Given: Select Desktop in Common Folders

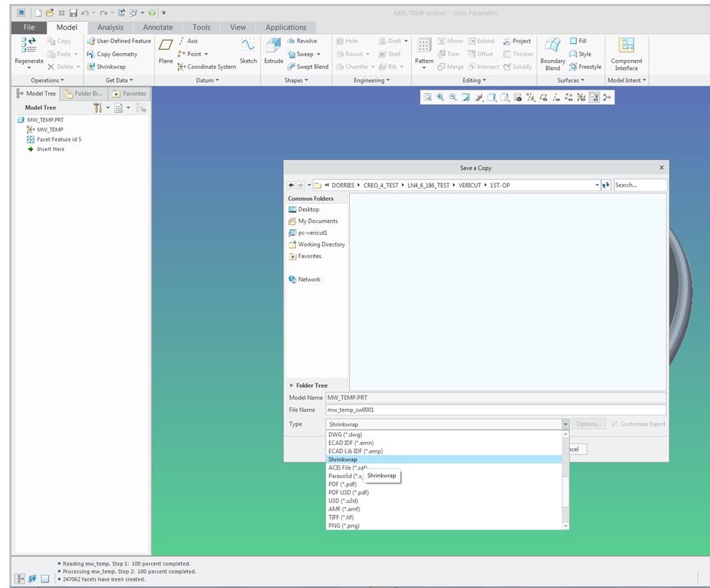Looking at the screenshot, I should click(304, 209).
